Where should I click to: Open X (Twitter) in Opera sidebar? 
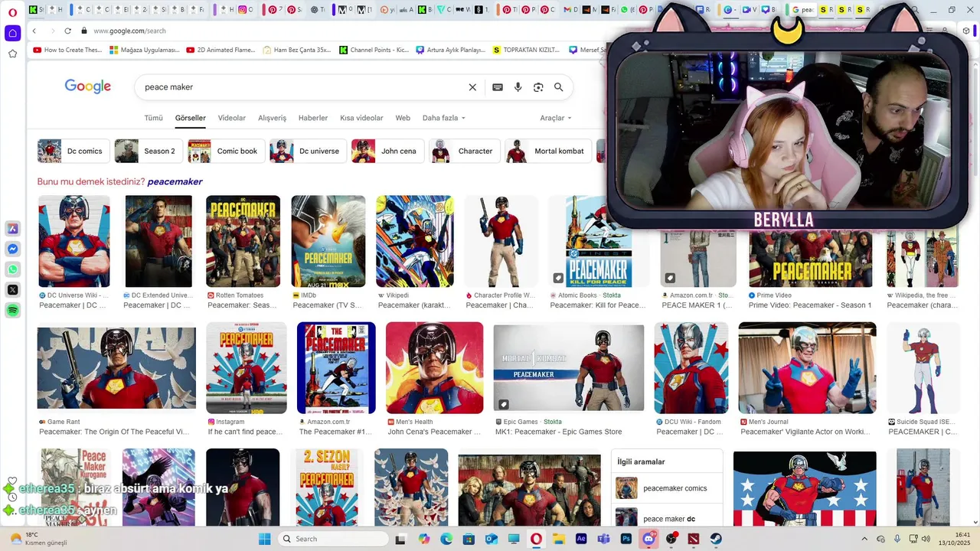(12, 290)
